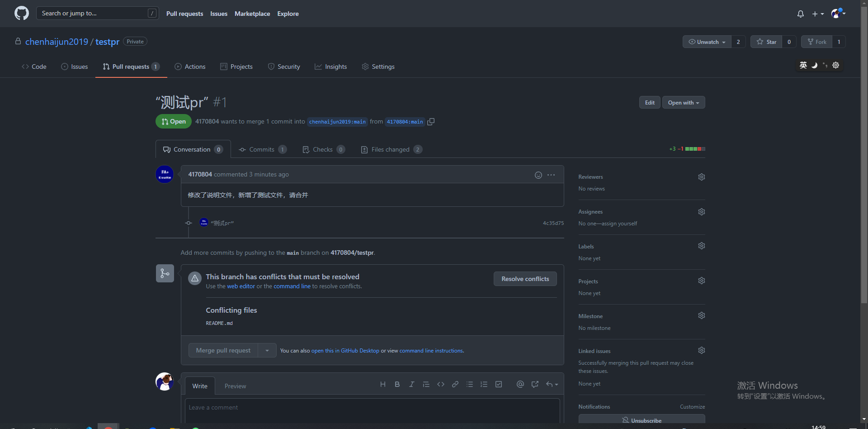Viewport: 868px width, 429px height.
Task: Open the user avatar menu
Action: [x=839, y=14]
